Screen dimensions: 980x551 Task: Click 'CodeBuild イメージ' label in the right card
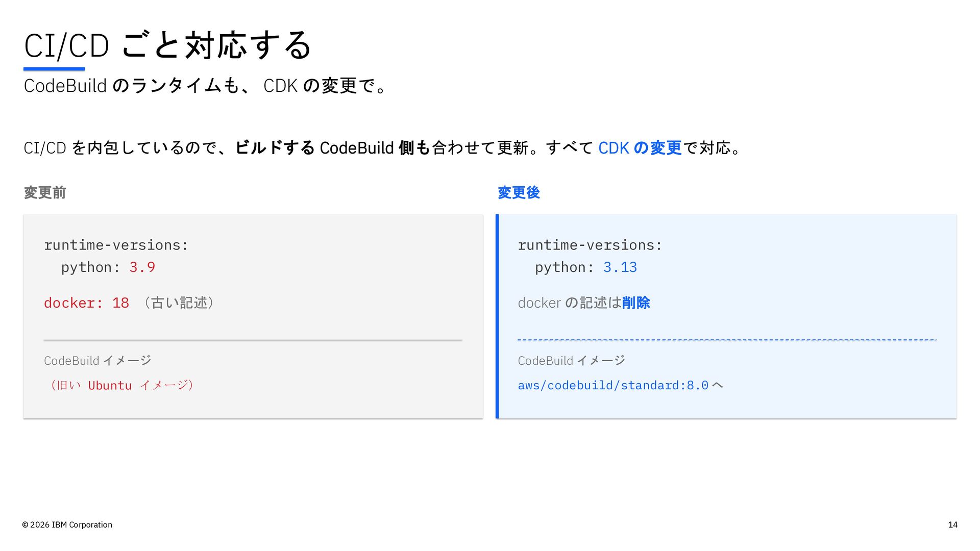pos(571,361)
